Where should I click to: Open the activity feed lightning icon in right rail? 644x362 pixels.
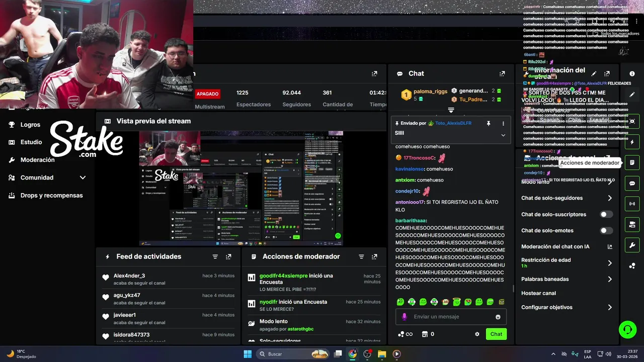point(632,142)
